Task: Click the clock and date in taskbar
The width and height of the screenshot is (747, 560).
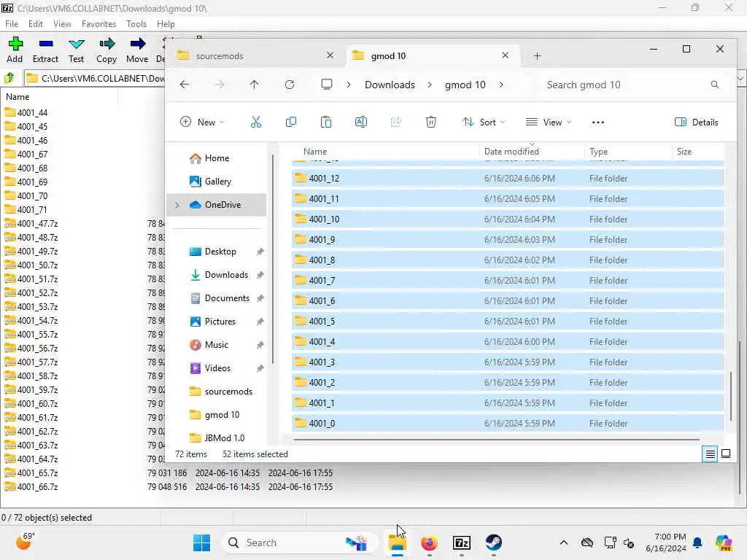Action: point(665,542)
